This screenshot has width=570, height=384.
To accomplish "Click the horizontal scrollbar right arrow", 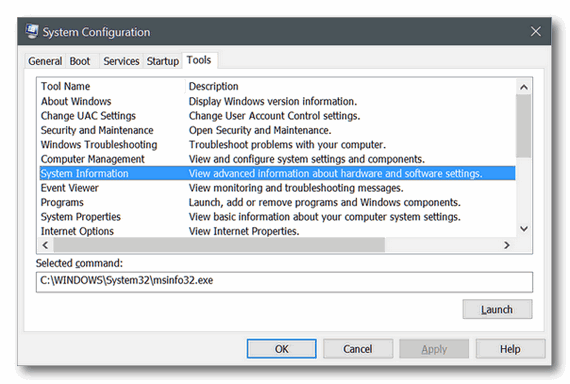I will click(x=507, y=245).
